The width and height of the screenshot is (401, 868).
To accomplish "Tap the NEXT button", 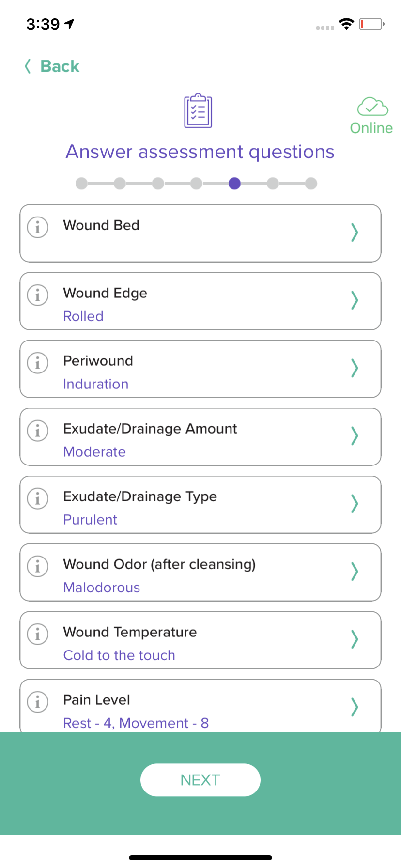I will pyautogui.click(x=200, y=780).
